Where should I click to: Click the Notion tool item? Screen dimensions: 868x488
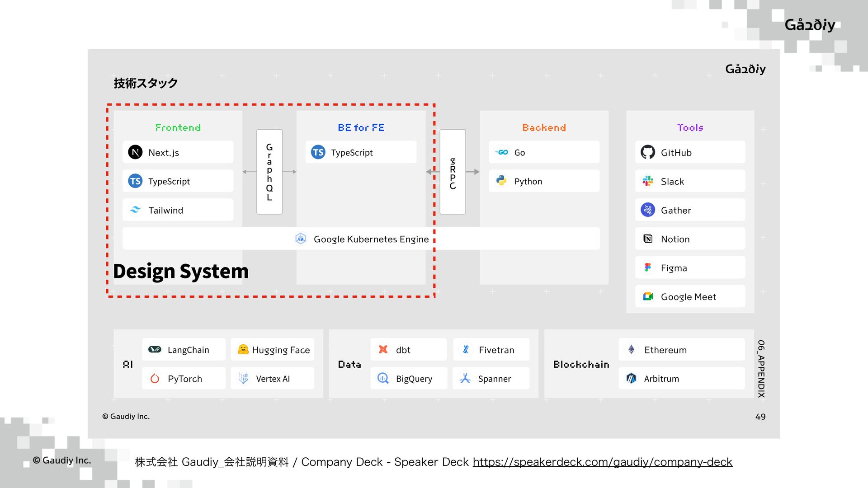(689, 239)
